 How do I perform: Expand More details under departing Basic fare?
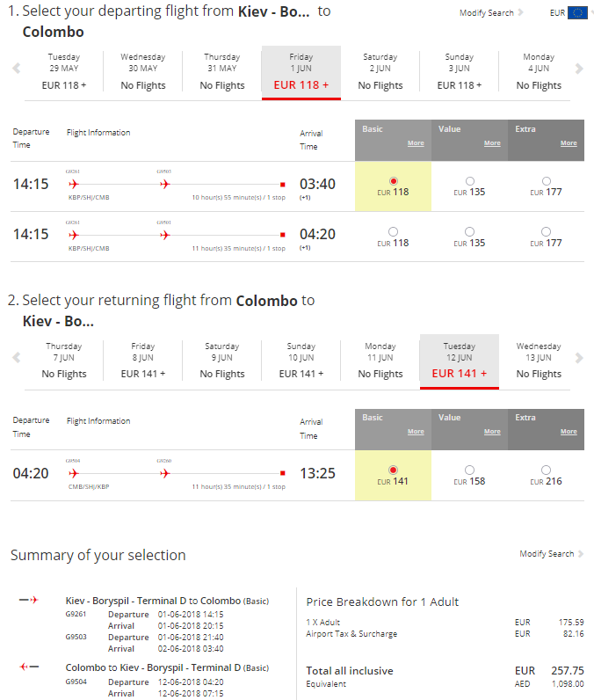click(x=416, y=143)
